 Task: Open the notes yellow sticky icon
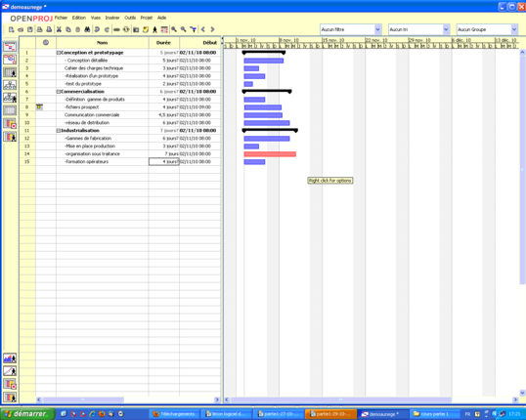pyautogui.click(x=146, y=29)
